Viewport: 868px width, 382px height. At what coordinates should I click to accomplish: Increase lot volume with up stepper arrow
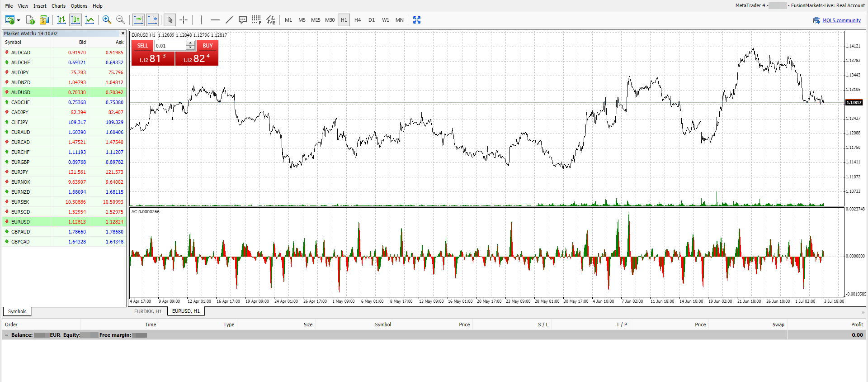pos(190,43)
